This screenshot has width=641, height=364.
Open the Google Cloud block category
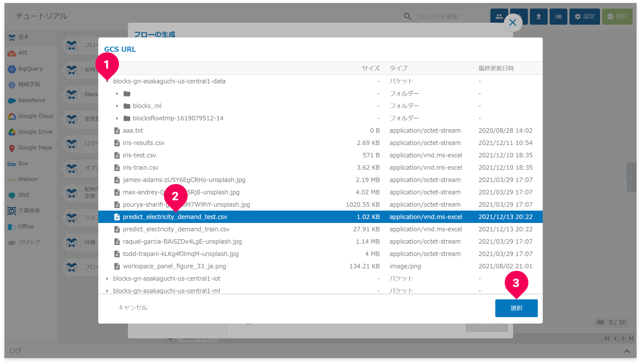[31, 116]
